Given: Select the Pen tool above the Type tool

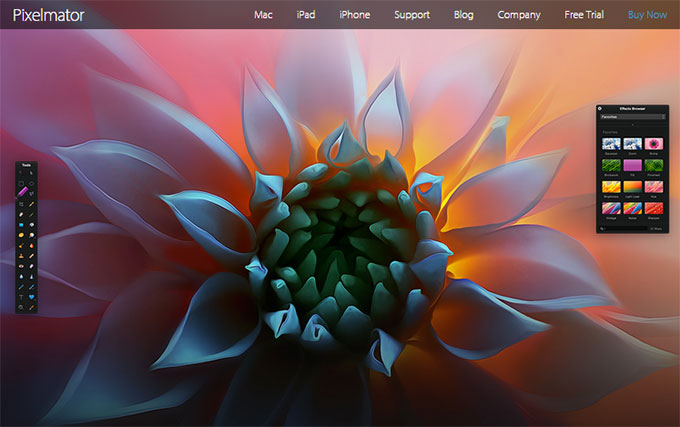Looking at the screenshot, I should point(21,287).
